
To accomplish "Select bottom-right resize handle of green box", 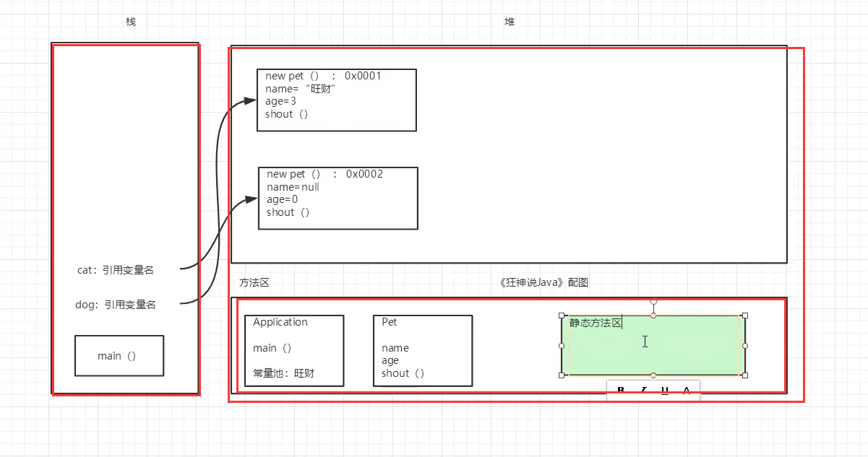I will (x=745, y=375).
